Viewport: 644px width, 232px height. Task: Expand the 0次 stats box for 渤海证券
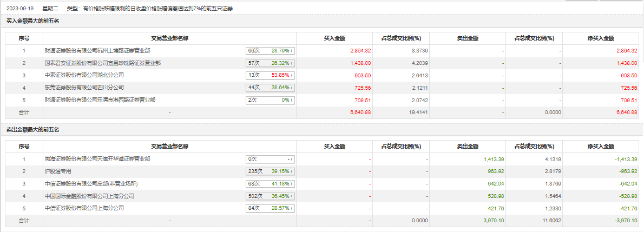[x=270, y=160]
